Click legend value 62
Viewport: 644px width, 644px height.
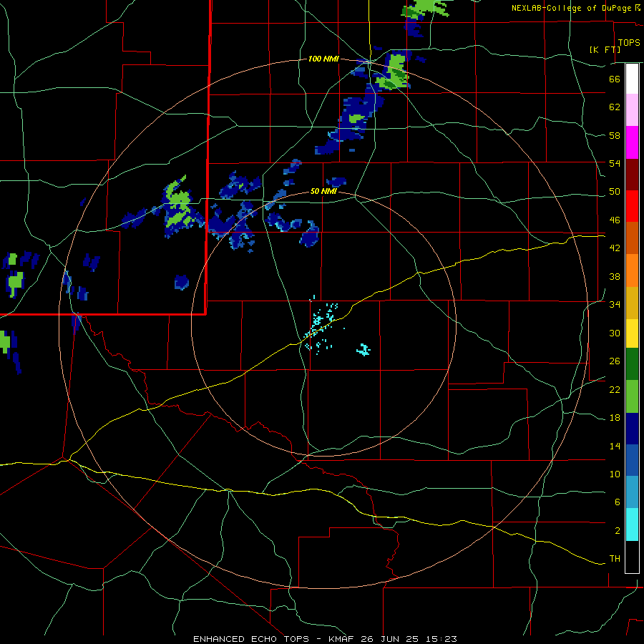point(615,107)
